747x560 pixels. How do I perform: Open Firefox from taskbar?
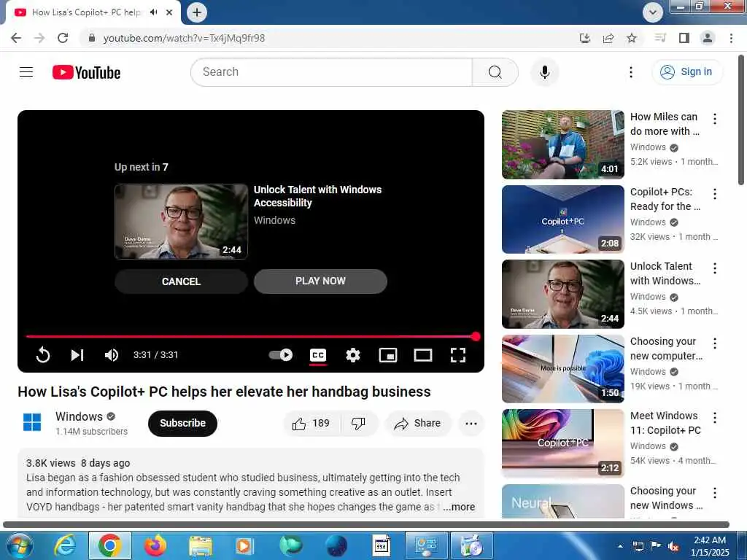pos(155,545)
